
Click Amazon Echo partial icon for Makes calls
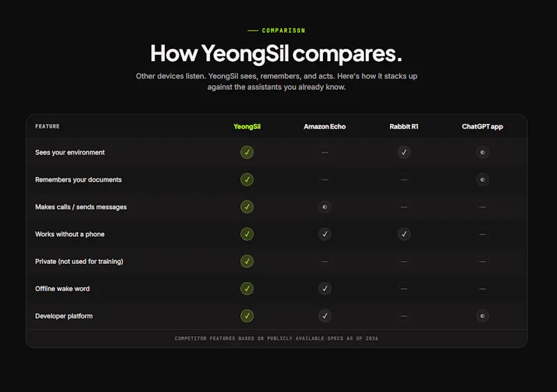pyautogui.click(x=324, y=207)
